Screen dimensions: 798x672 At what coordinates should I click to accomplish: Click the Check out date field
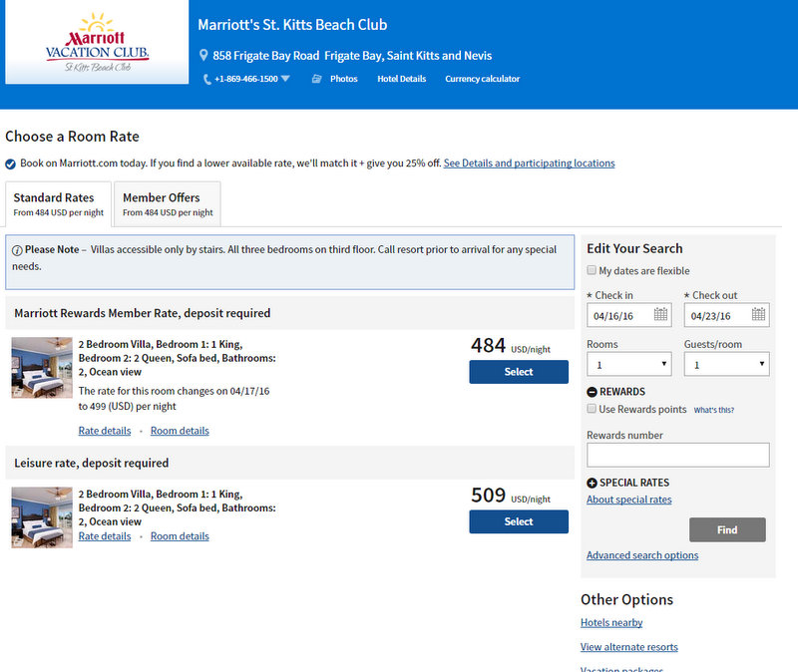pos(727,315)
